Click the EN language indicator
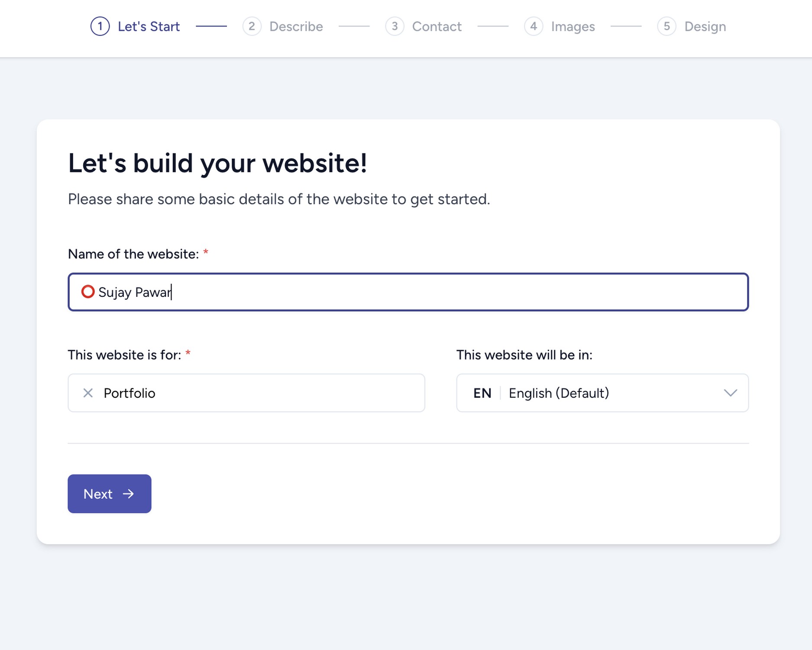 coord(482,393)
